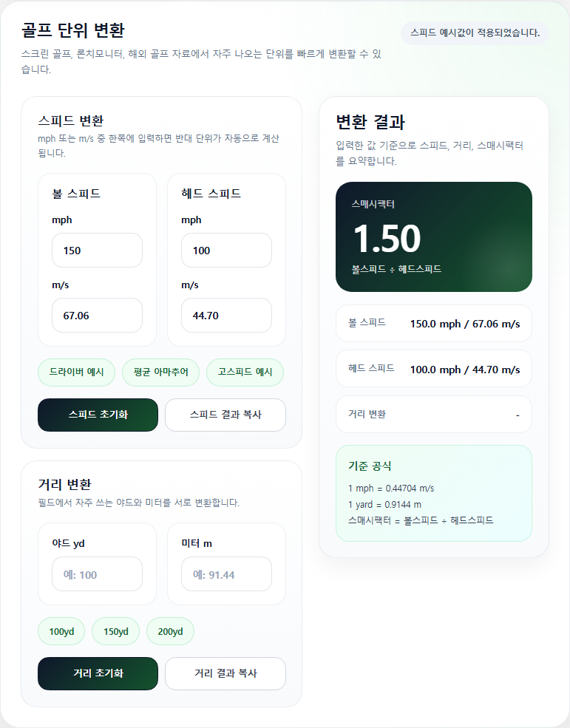Click the ball speed m/s input showing 67.06
Screen dimensions: 570x728
pyautogui.click(x=97, y=316)
